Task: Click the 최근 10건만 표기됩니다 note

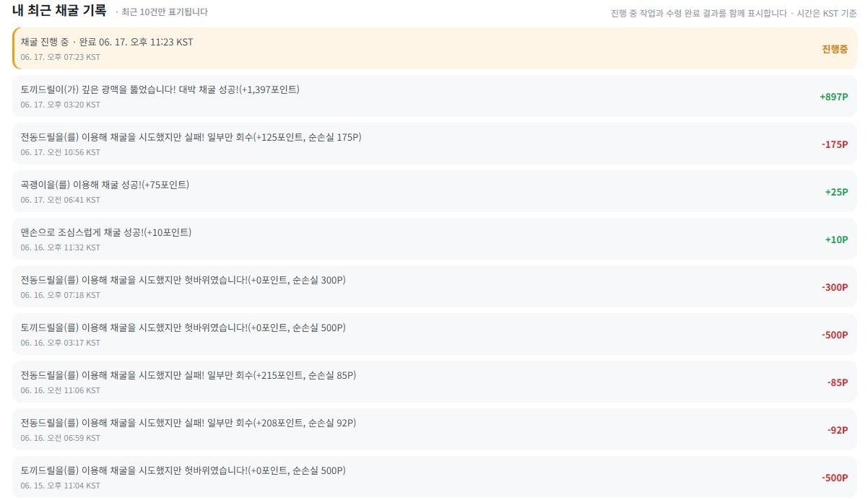Action: [162, 12]
